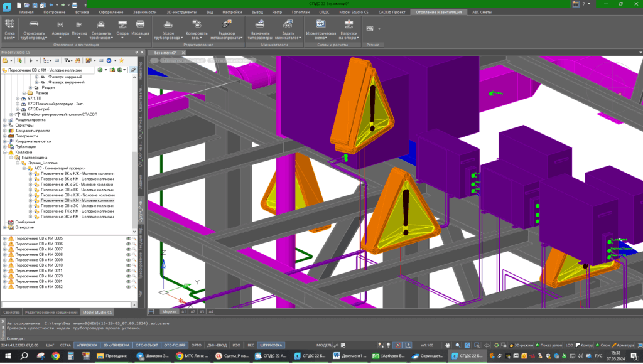Viewport: 643px width, 364px height.
Task: Switch to the Свойства panel tab
Action: pyautogui.click(x=12, y=312)
